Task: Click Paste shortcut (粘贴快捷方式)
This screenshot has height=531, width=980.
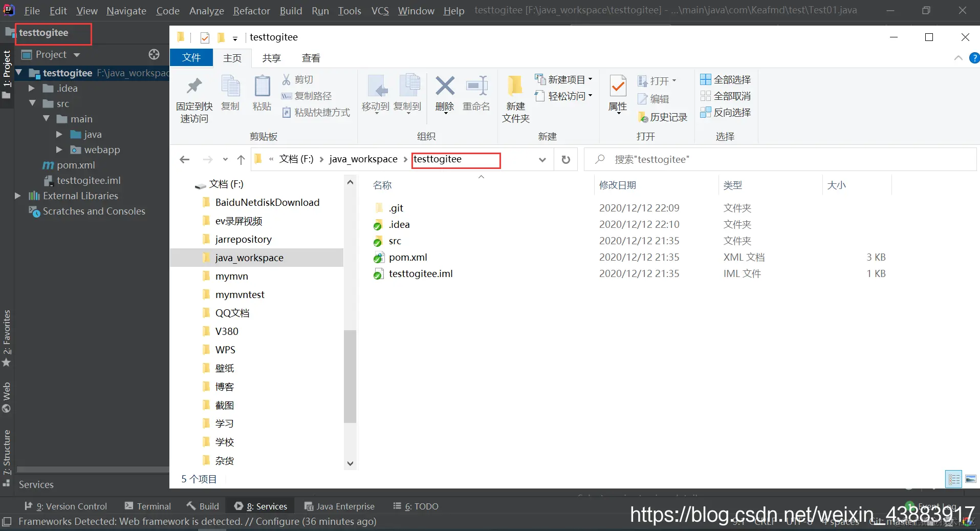Action: (x=316, y=112)
